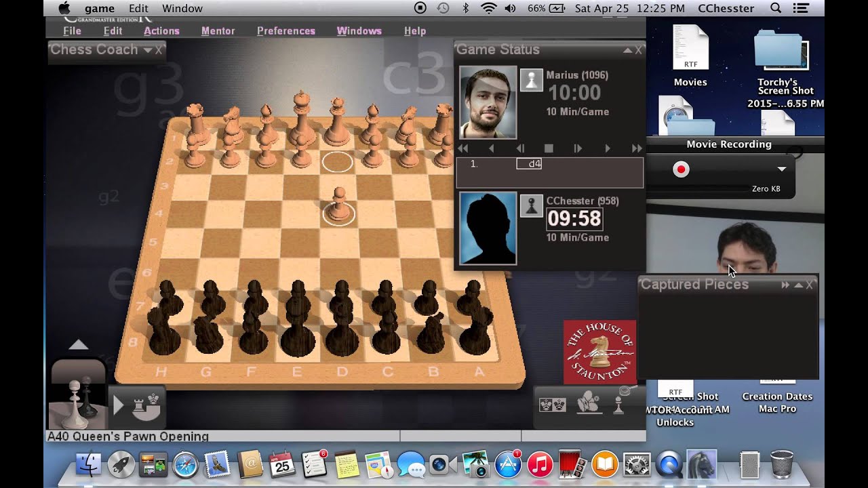Open the Apple menu
868x488 pixels.
[64, 8]
